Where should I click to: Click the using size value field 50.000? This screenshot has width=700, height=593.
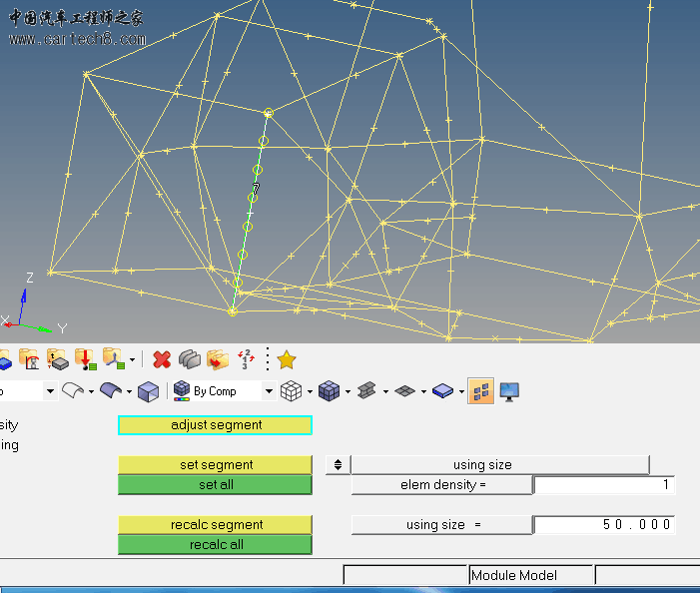pos(604,525)
